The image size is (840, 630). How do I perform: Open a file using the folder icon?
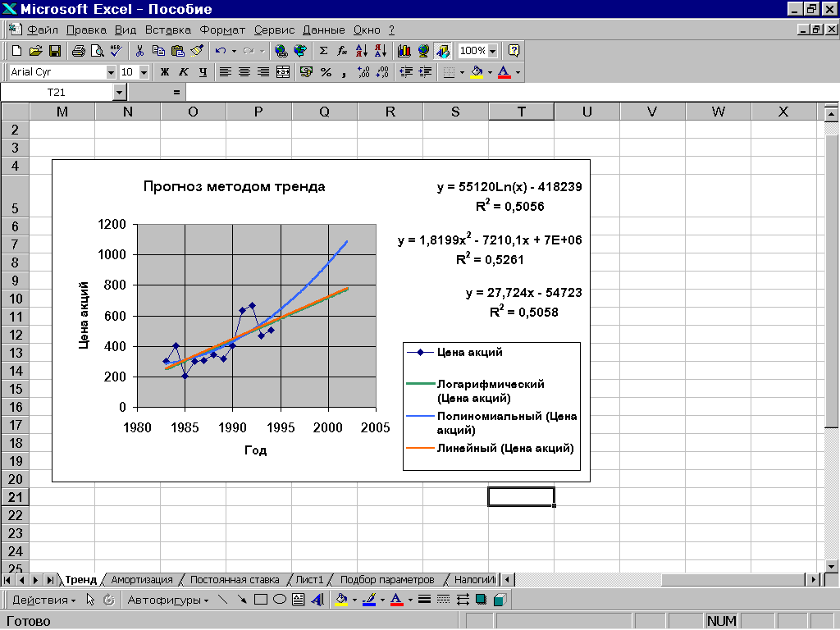35,51
